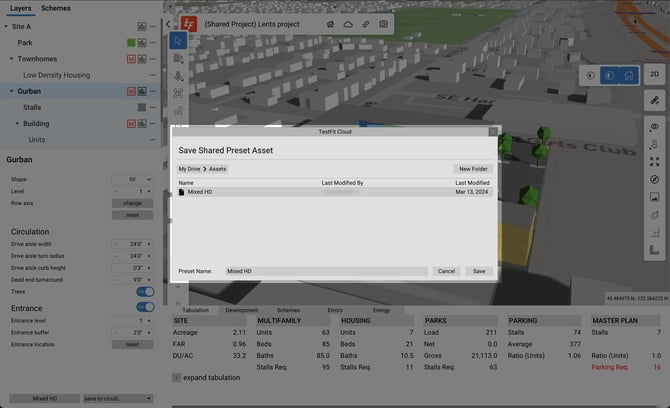Collapse side panel with back chevron

point(168,24)
